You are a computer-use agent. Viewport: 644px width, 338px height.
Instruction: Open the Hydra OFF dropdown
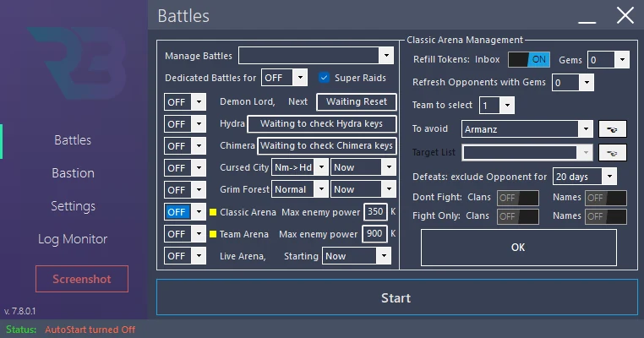coord(185,124)
